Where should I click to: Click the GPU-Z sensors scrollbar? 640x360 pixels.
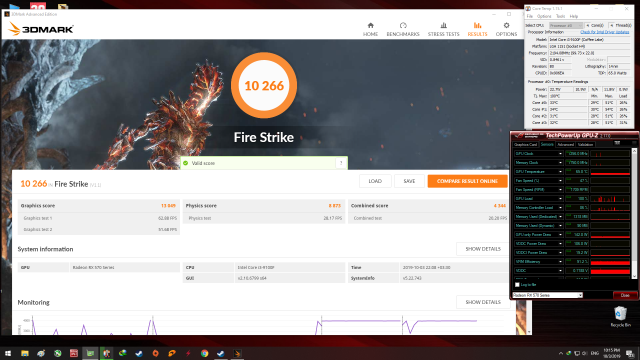(634, 213)
